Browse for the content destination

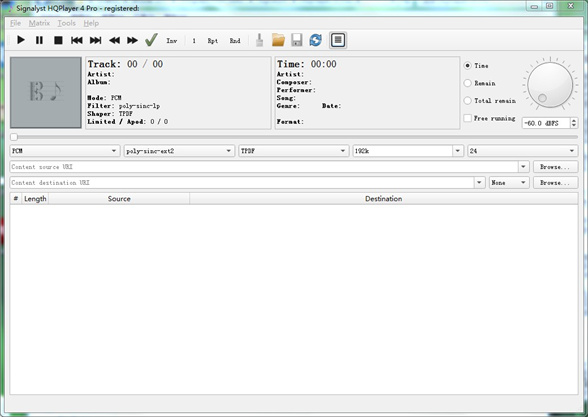(x=555, y=183)
